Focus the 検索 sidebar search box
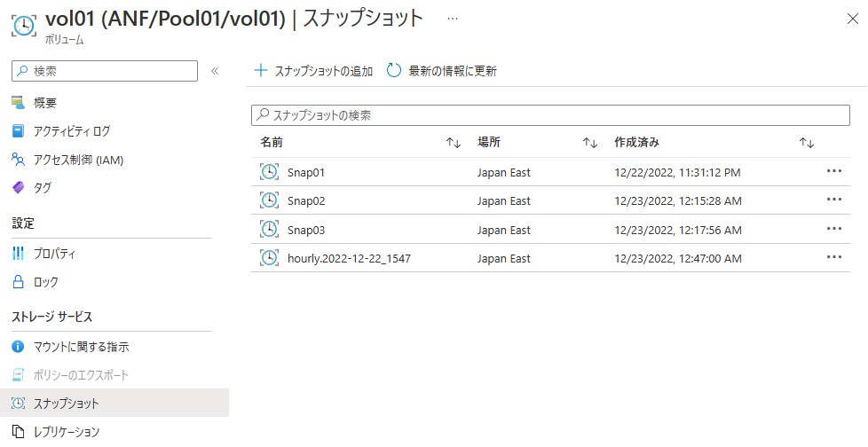 105,71
